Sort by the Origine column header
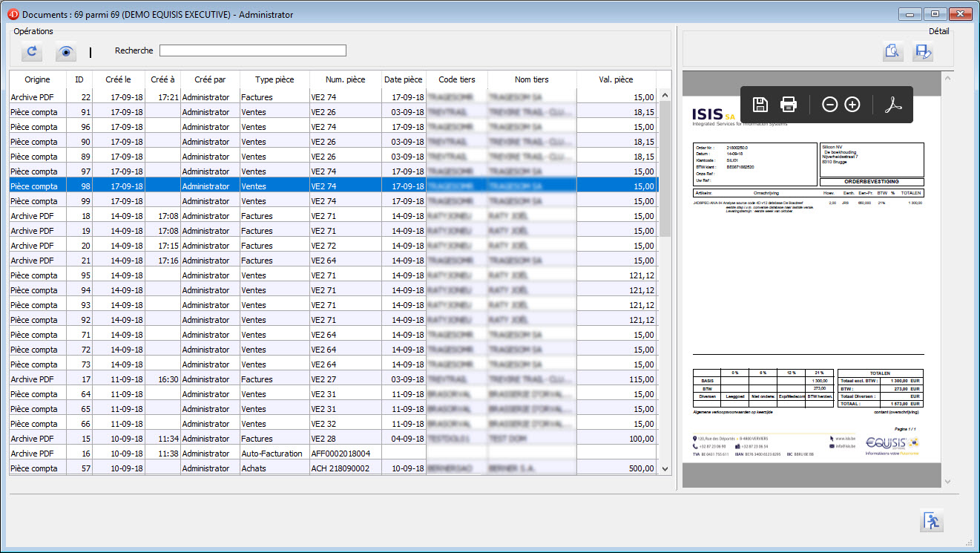Screen dimensions: 980x553 point(37,79)
